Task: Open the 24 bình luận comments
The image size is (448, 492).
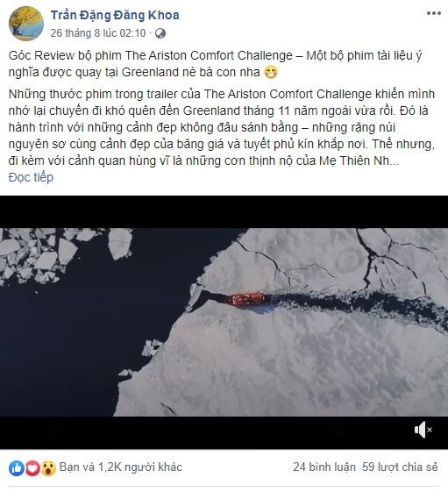Action: coord(324,467)
